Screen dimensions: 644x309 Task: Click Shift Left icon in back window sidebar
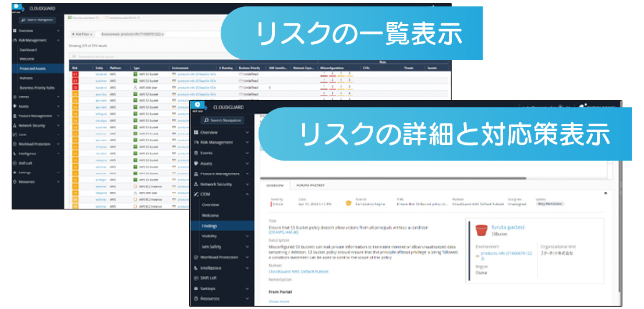(x=15, y=163)
